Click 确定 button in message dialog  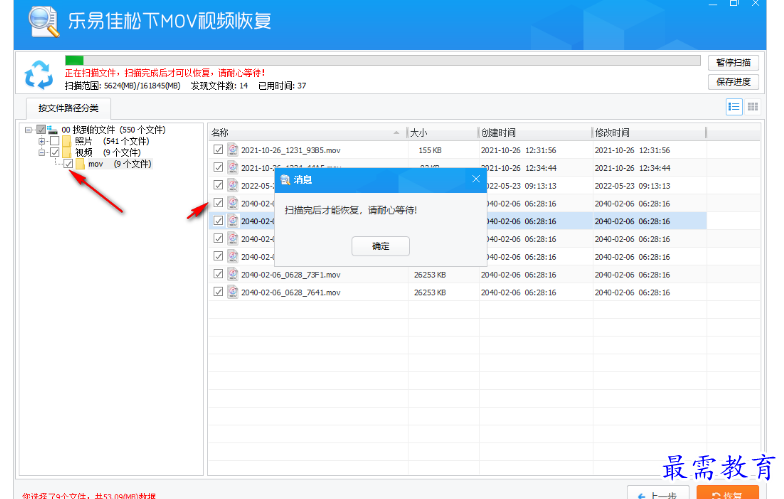click(x=380, y=246)
